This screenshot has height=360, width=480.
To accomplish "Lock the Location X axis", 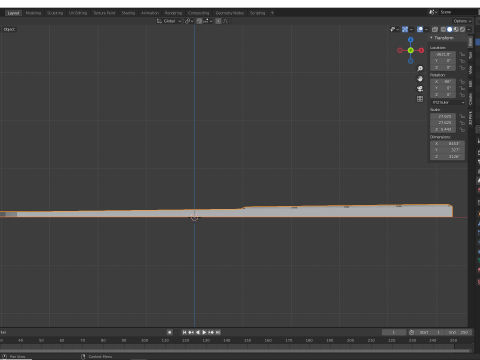I will pyautogui.click(x=462, y=54).
